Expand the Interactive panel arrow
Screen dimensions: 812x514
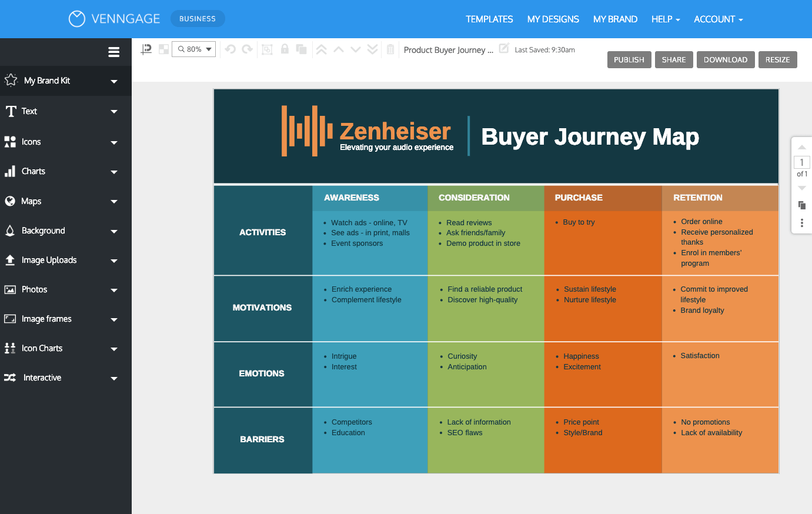(x=114, y=379)
